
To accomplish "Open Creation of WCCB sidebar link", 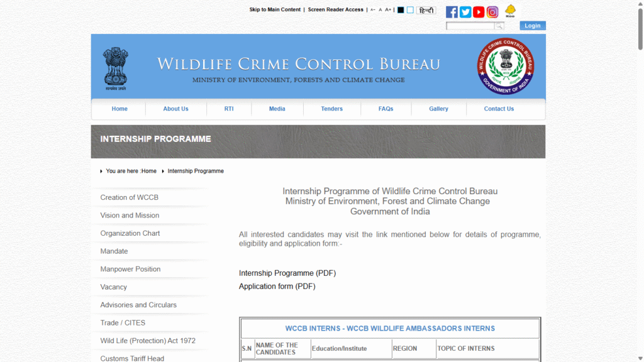I will coord(130,197).
